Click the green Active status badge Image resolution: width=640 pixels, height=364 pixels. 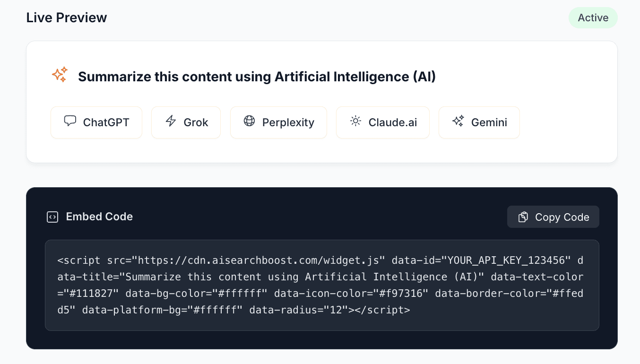click(x=593, y=18)
